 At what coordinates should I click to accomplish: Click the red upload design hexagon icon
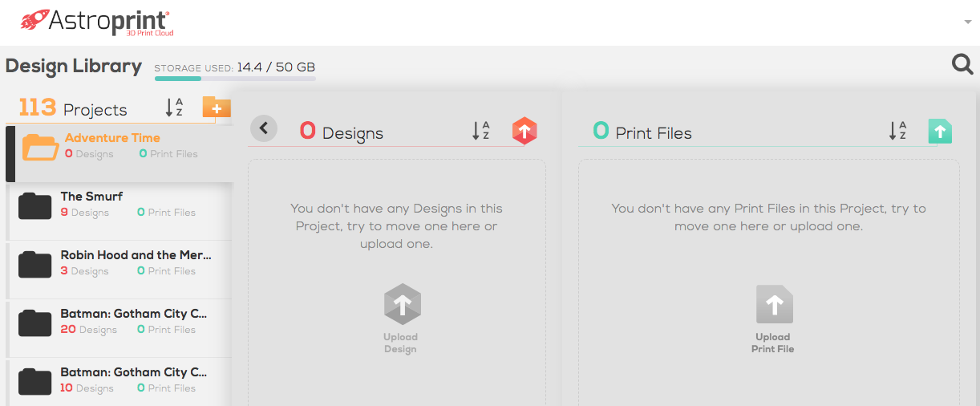tap(524, 131)
